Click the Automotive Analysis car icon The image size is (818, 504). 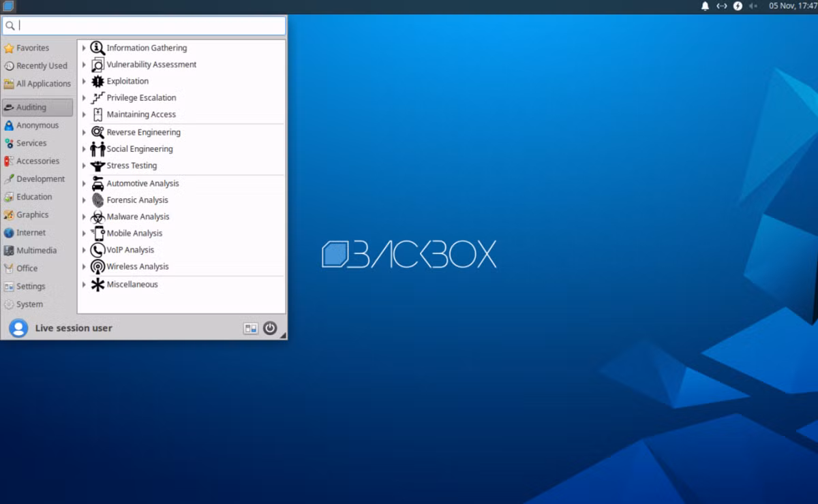pyautogui.click(x=97, y=184)
